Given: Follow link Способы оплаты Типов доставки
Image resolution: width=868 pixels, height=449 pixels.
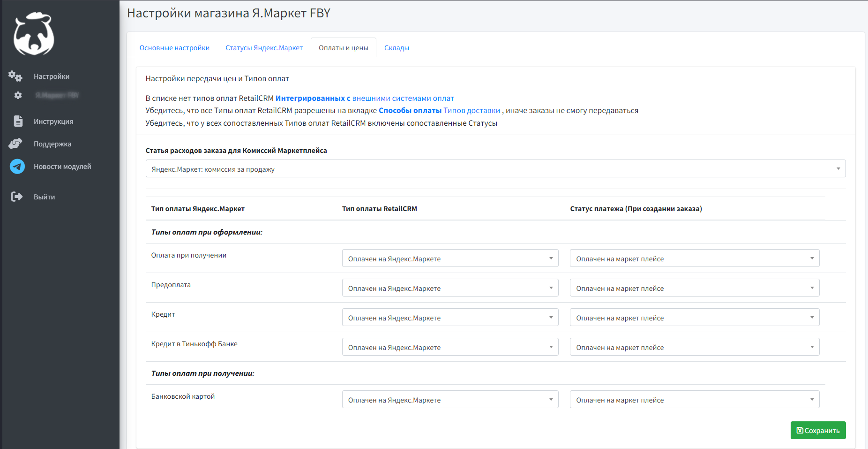Looking at the screenshot, I should 439,110.
